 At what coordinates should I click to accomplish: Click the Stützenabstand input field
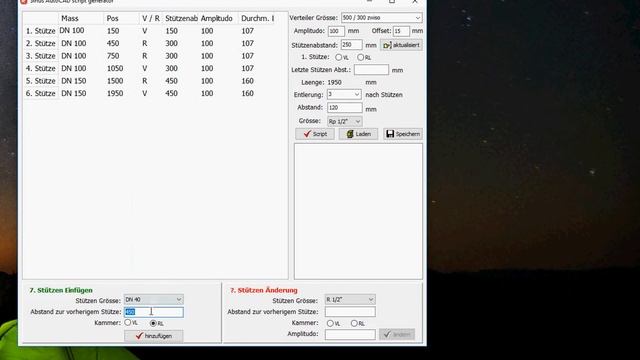(x=351, y=45)
